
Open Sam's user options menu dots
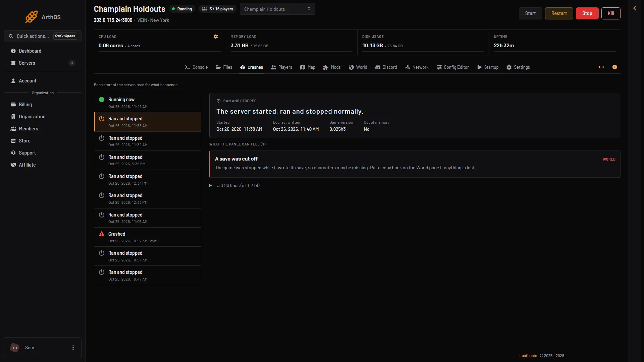[x=73, y=348]
